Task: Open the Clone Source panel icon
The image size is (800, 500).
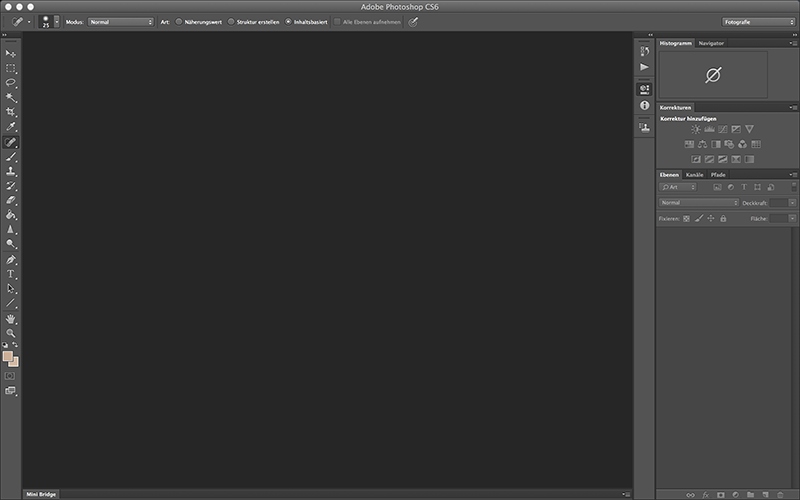Action: tap(645, 127)
